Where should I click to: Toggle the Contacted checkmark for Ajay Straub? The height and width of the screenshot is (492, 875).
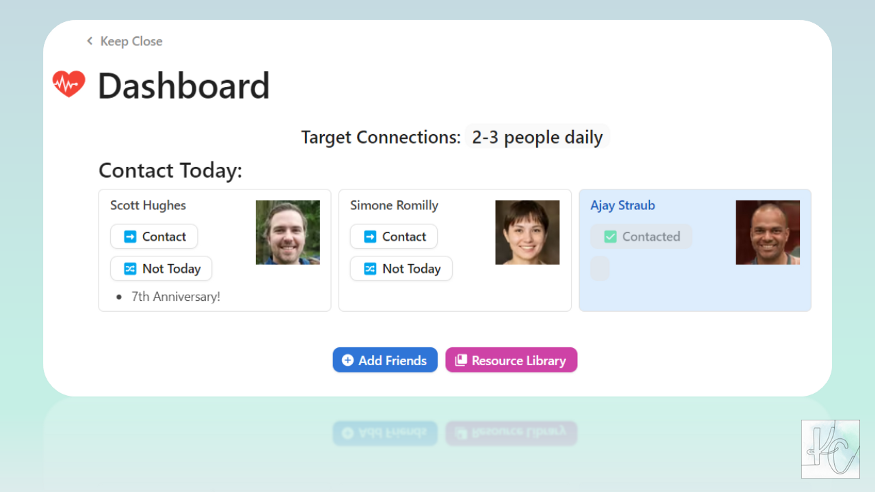pyautogui.click(x=610, y=237)
